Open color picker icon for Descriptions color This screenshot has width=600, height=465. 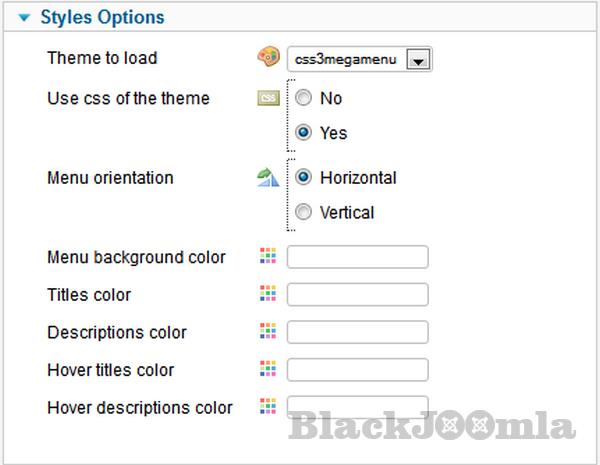267,331
